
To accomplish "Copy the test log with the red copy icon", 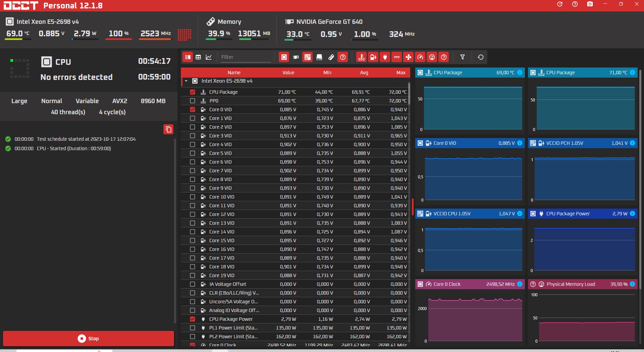I will click(x=168, y=129).
